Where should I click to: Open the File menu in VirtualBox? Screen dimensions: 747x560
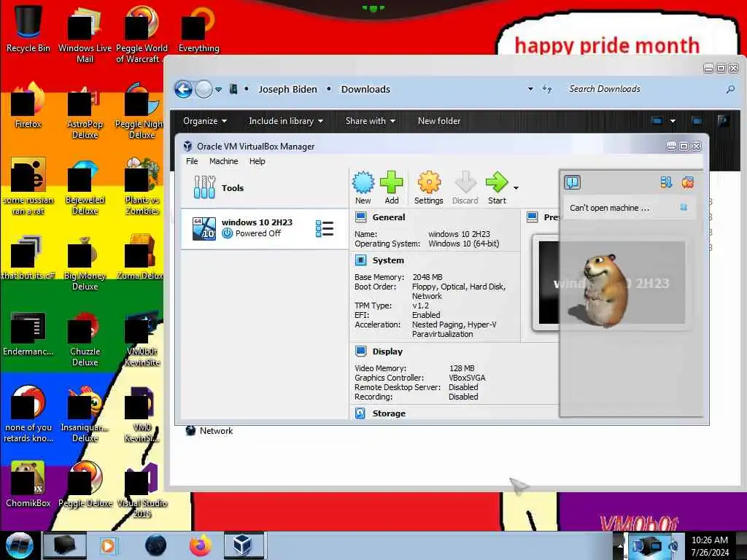pyautogui.click(x=192, y=161)
